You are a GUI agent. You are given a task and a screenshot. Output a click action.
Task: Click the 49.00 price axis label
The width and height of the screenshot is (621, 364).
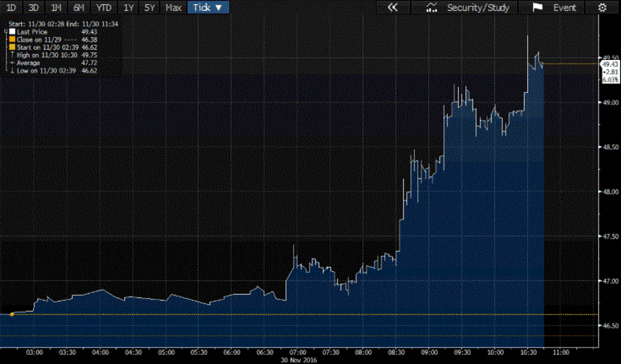tap(611, 103)
